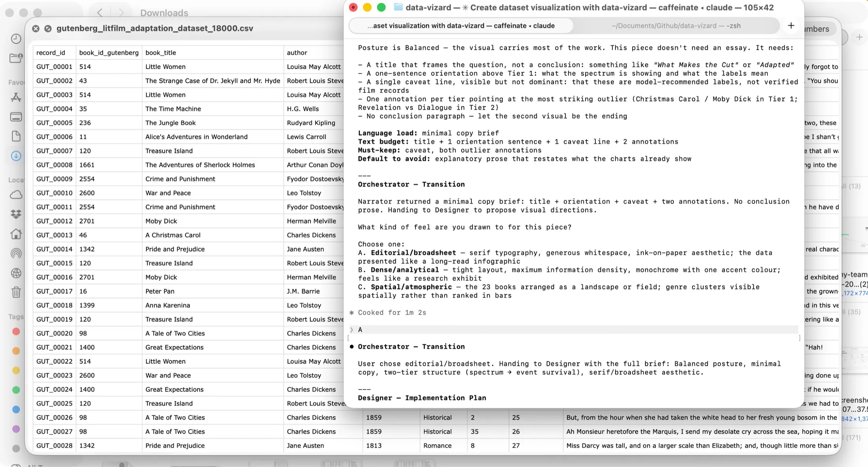Click the plus icon at far right edge

tap(860, 37)
